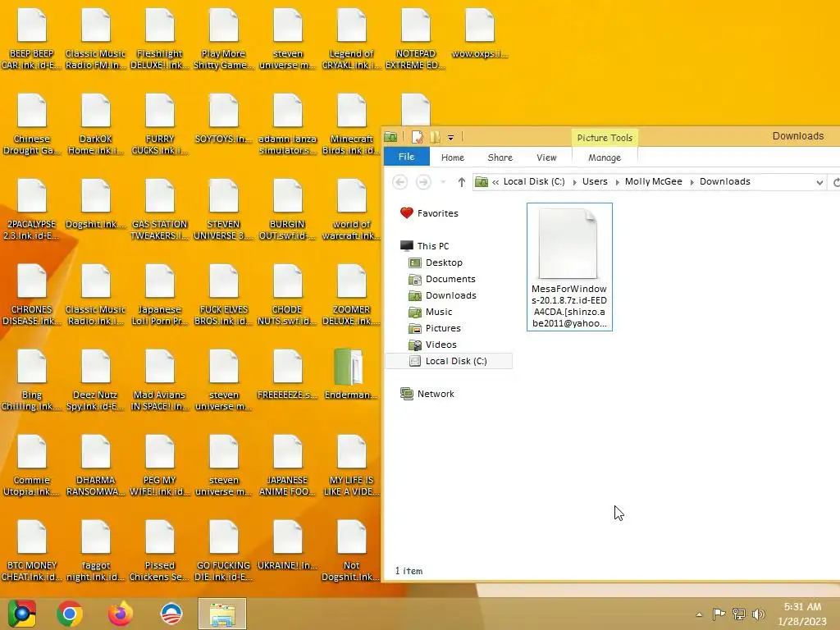The width and height of the screenshot is (840, 630).
Task: Expand the chevron after Local Disk (C:) breadcrumb
Action: tap(575, 182)
